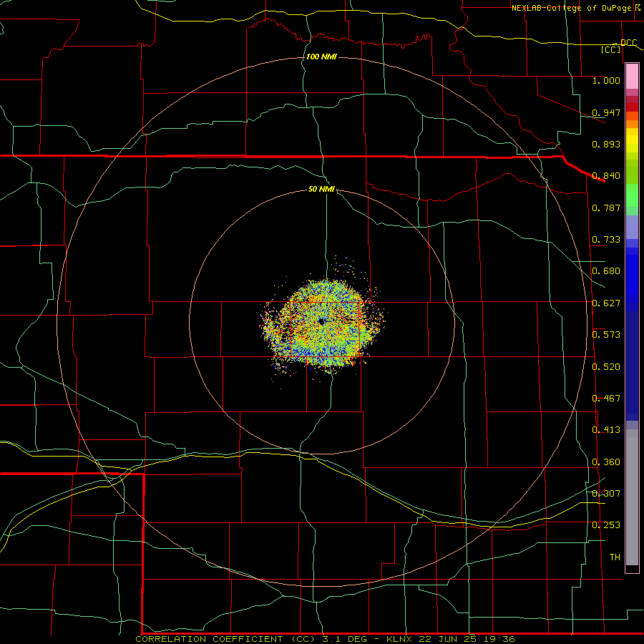Click the 0.787 value on the color scale
The height and width of the screenshot is (644, 644).
(x=606, y=208)
